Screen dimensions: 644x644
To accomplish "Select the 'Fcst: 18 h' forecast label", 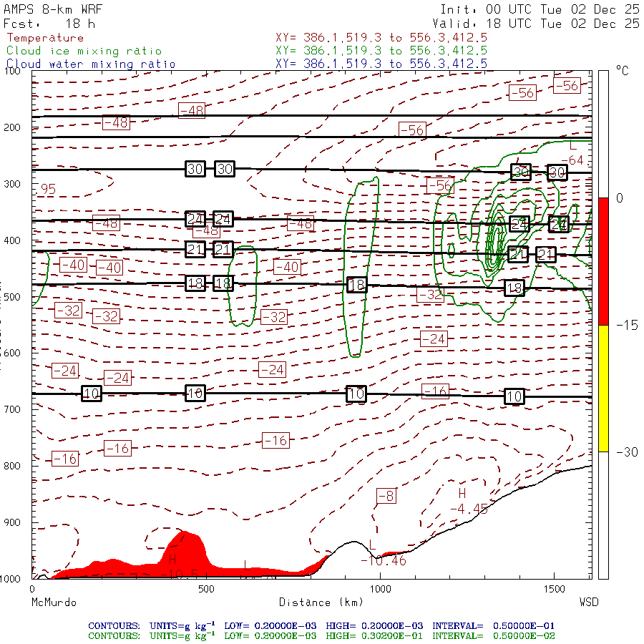I will 49,24.
